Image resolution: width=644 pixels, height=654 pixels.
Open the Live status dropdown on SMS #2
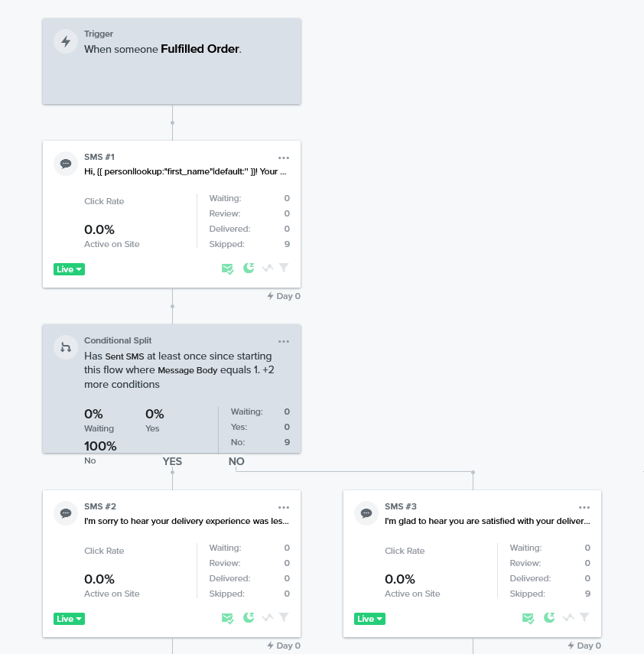coord(69,617)
